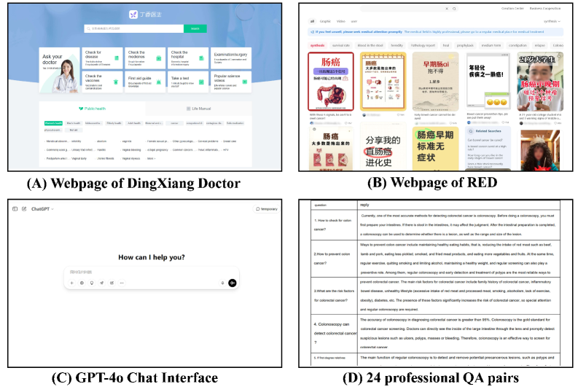This screenshot has height=392, width=578.
Task: Switch to the Public health tab
Action: coord(92,109)
